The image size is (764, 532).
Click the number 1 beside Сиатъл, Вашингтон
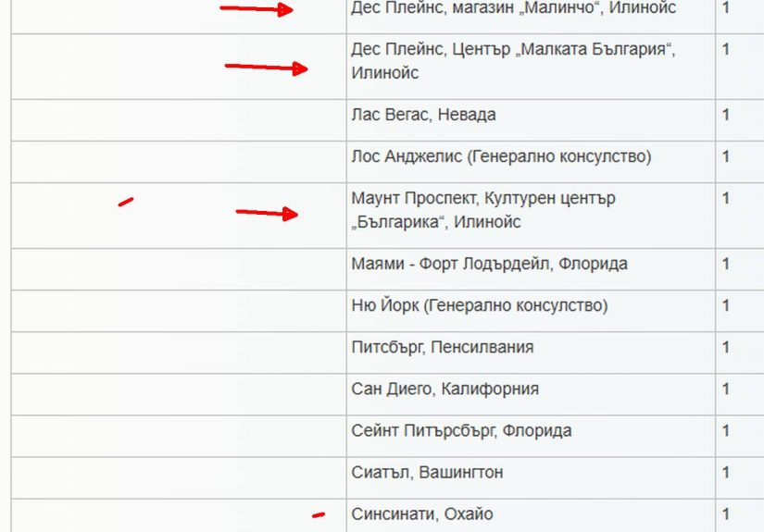[x=726, y=473]
